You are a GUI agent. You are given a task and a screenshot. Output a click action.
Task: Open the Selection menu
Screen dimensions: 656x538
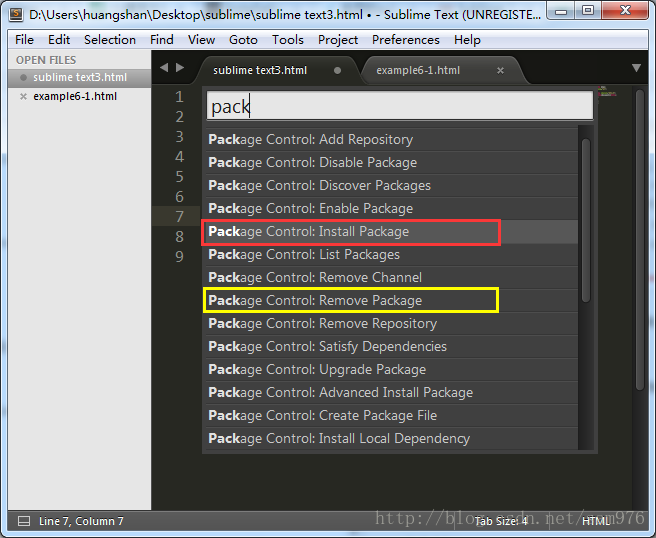point(110,40)
